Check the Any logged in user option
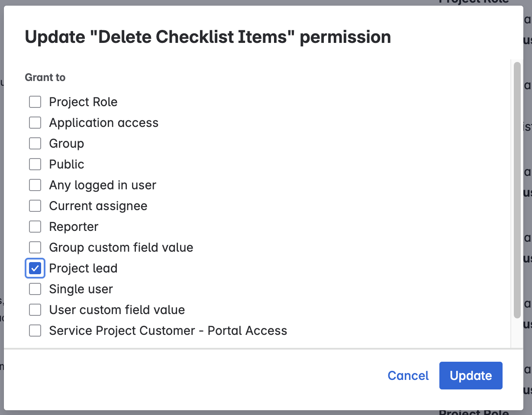Screen dimensions: 532x415 (35, 185)
